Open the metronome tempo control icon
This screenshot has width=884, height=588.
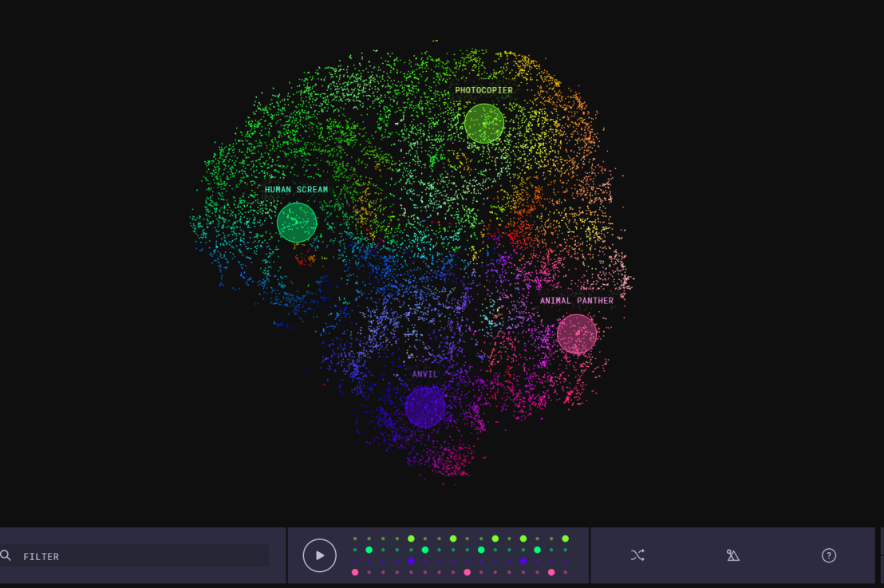[x=732, y=555]
